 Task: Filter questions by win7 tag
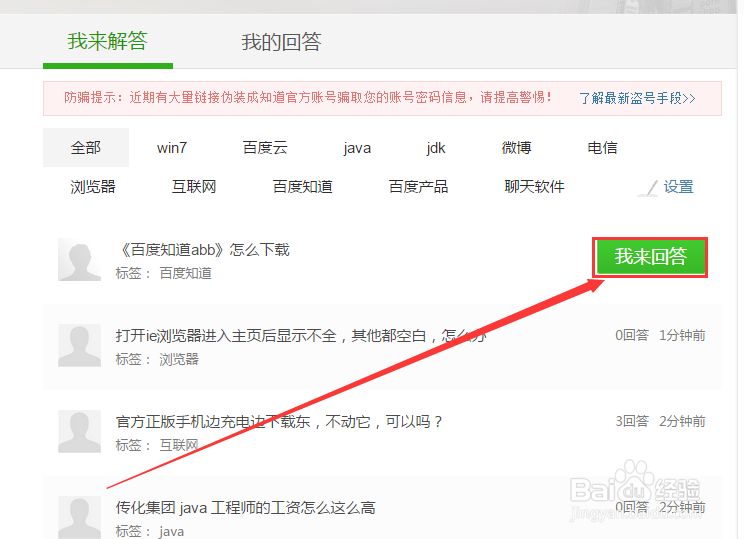point(172,148)
